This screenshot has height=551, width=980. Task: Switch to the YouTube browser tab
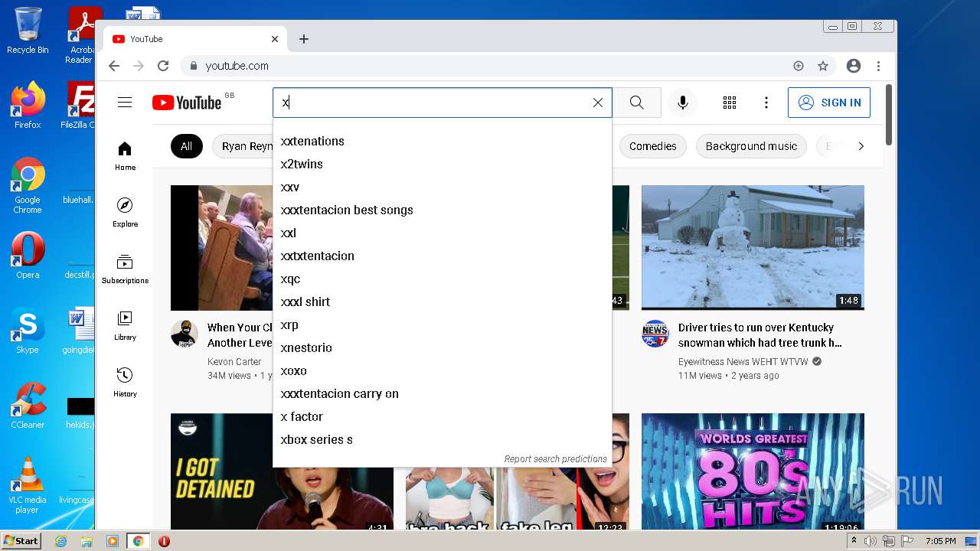[x=194, y=39]
